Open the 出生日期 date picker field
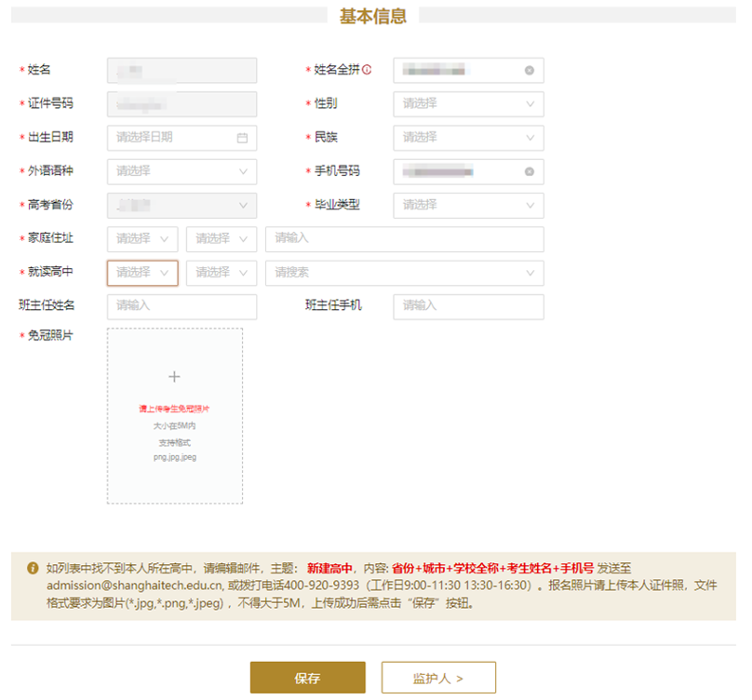Image resolution: width=752 pixels, height=700 pixels. pyautogui.click(x=172, y=138)
